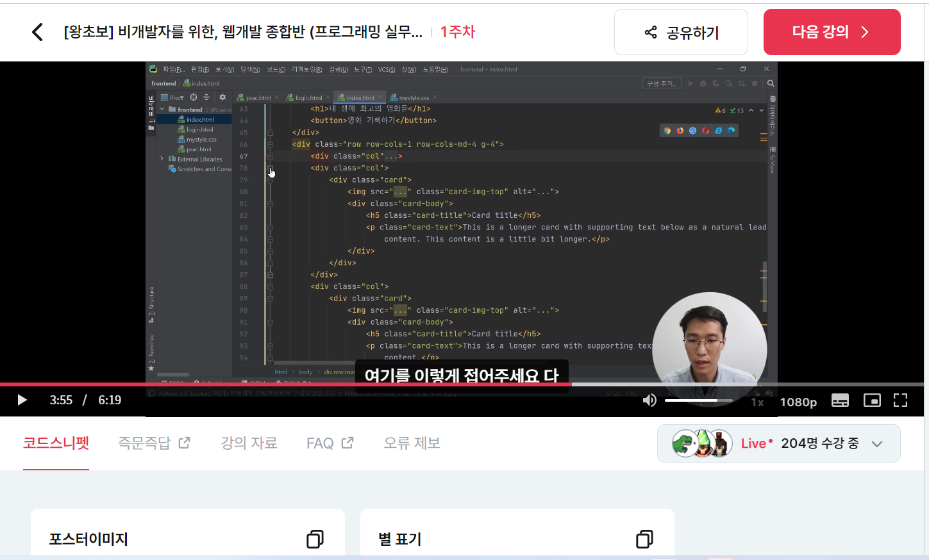Open project panel settings gear in video IDE
This screenshot has width=929, height=560.
click(x=222, y=97)
